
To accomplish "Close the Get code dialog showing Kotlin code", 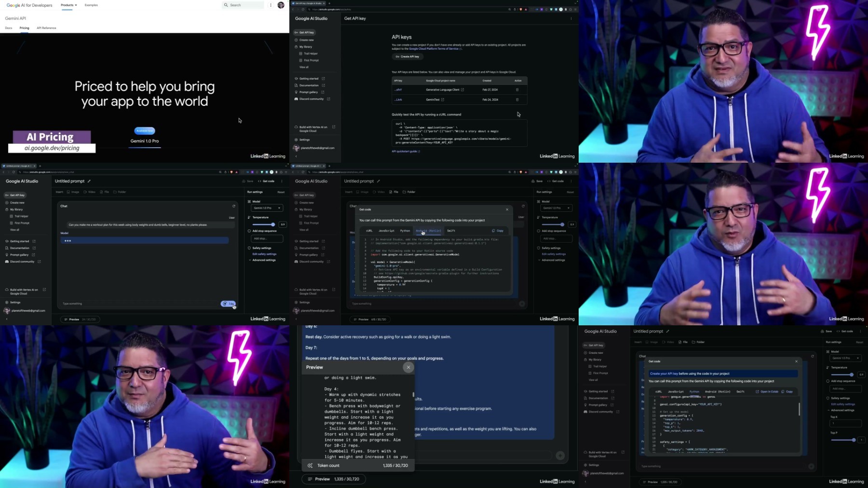I will pos(507,209).
